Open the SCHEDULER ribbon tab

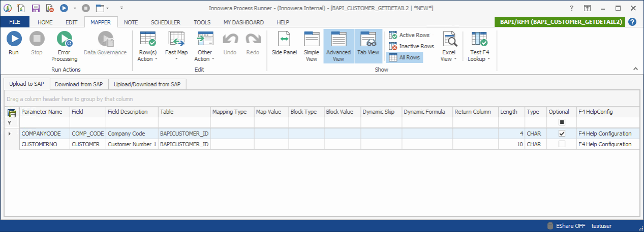click(x=165, y=22)
